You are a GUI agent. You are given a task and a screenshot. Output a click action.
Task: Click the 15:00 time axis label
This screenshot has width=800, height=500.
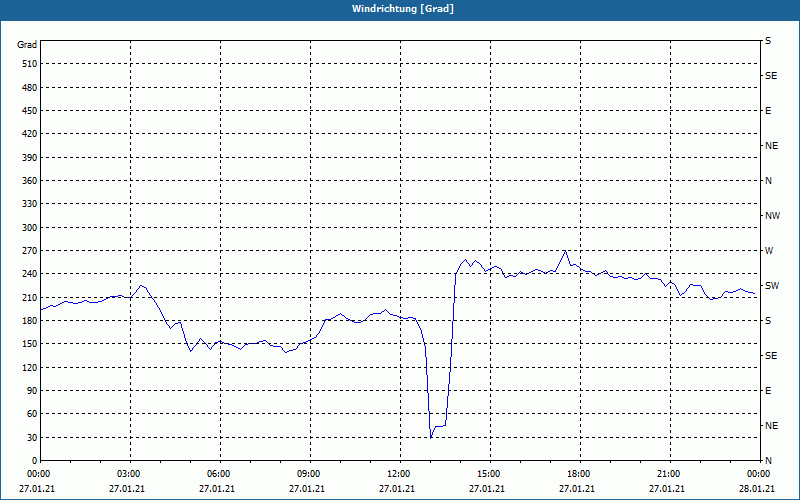[x=488, y=474]
